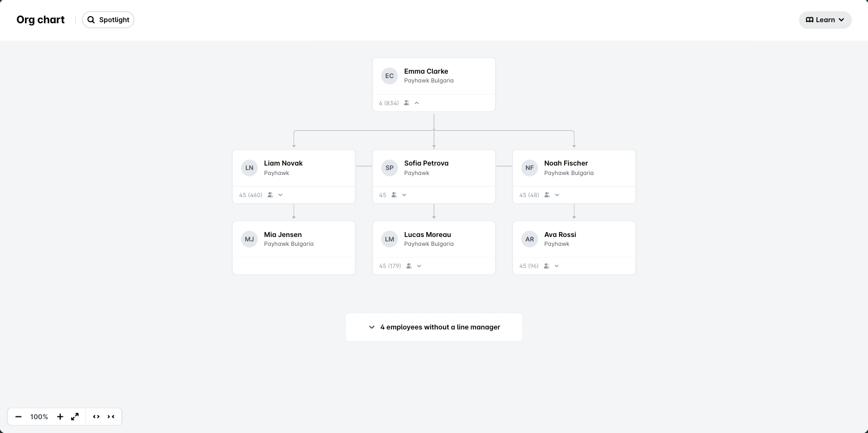Image resolution: width=868 pixels, height=433 pixels.
Task: Click the 45 (460) report count
Action: [x=251, y=195]
